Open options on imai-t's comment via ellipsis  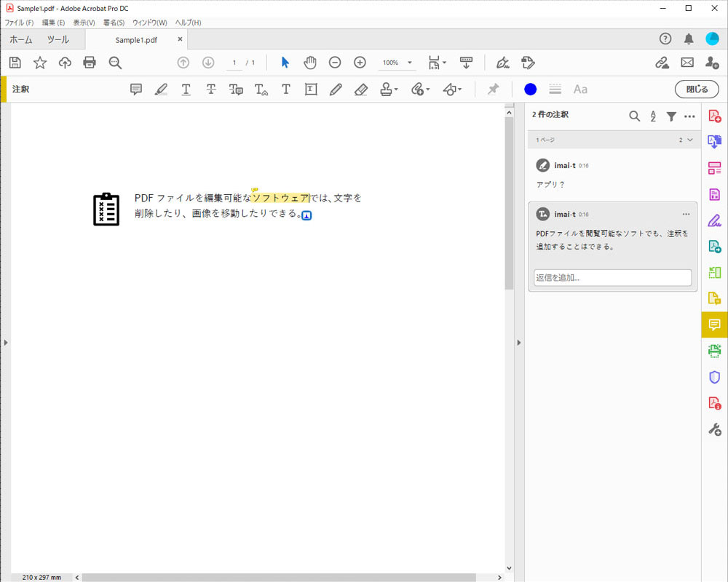(x=685, y=213)
